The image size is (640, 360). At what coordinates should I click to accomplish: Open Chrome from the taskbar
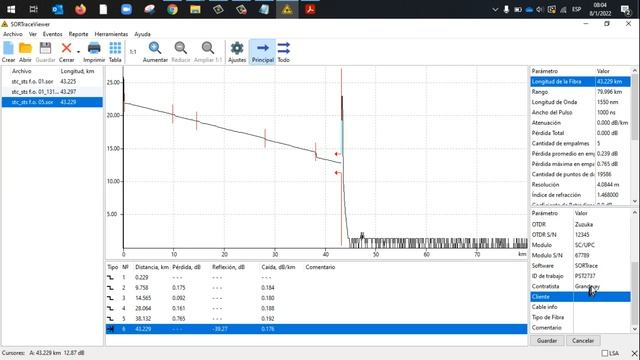pyautogui.click(x=172, y=9)
